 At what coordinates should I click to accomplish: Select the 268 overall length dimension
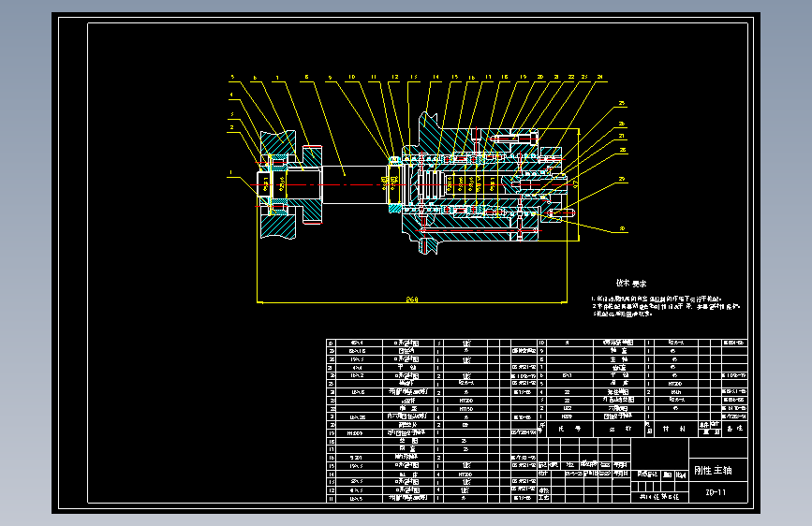(412, 300)
